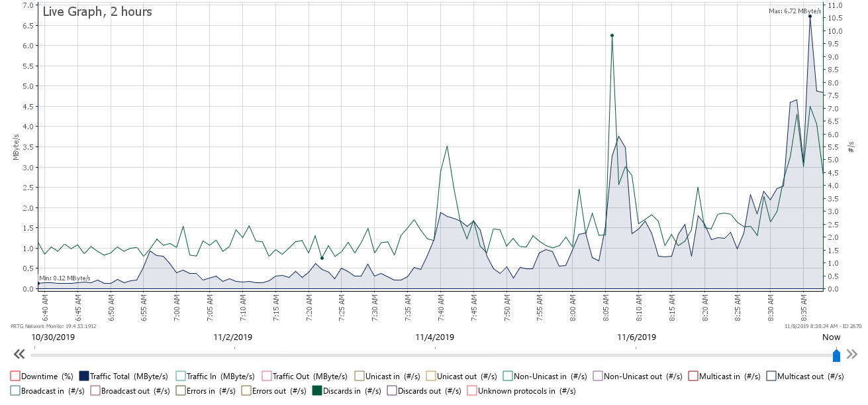Click the Traffic In channel indicator

(179, 376)
